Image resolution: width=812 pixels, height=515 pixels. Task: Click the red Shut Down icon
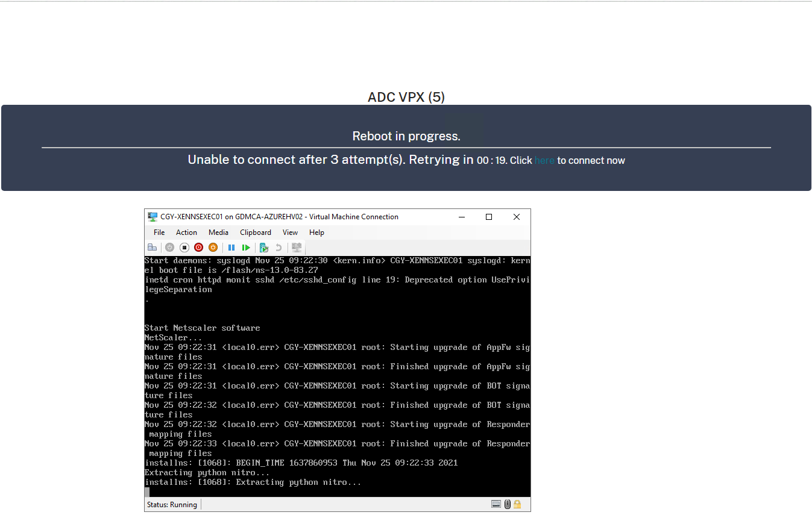[198, 248]
